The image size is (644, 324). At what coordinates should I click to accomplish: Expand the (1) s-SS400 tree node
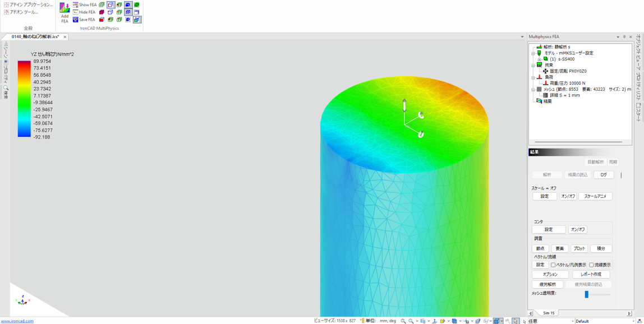pyautogui.click(x=539, y=59)
